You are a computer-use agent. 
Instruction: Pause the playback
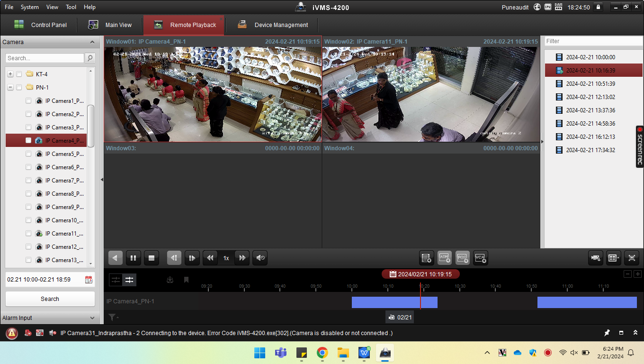(134, 258)
